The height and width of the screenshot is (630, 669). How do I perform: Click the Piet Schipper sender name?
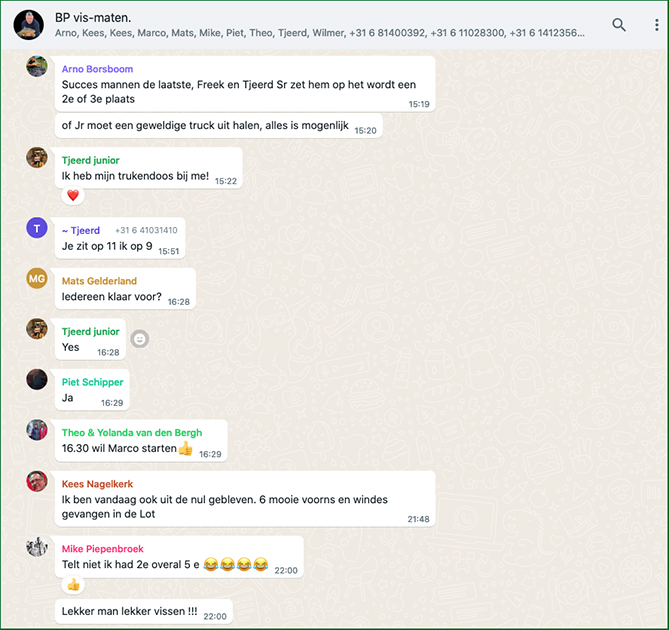(x=93, y=382)
